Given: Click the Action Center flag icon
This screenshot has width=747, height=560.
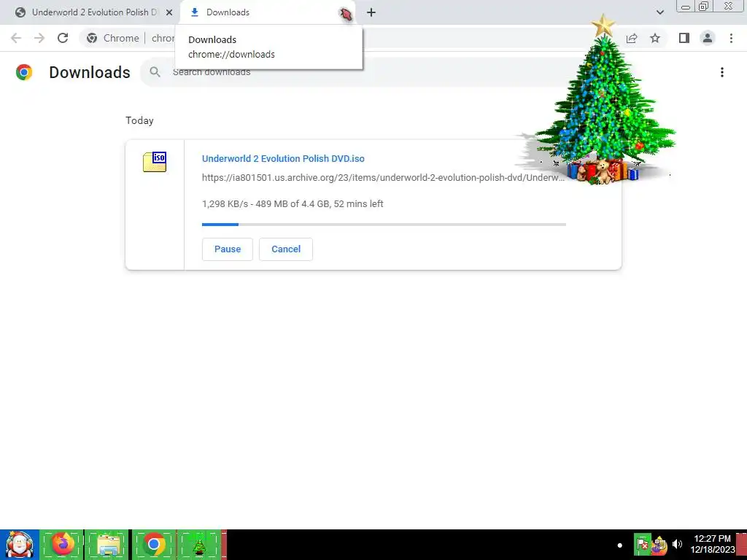Looking at the screenshot, I should click(643, 544).
